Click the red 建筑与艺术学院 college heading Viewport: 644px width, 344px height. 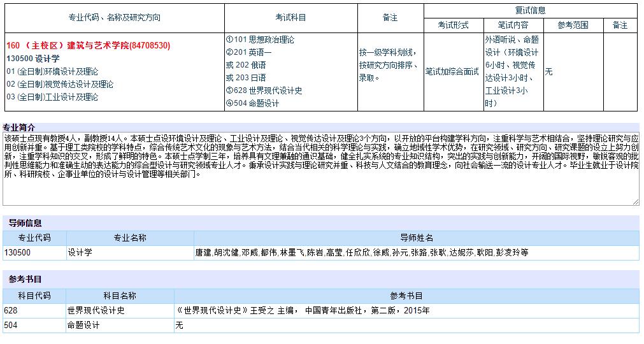click(88, 46)
